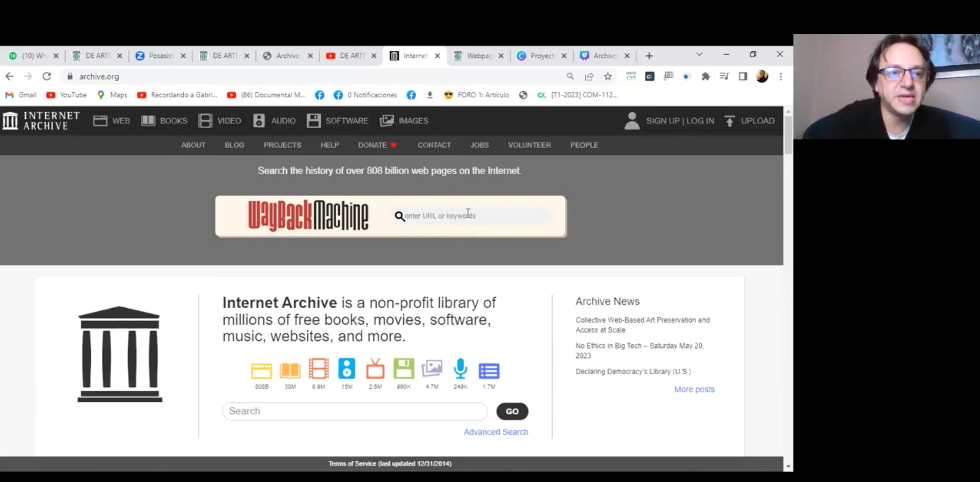
Task: Click the blue microphone icon
Action: 460,369
